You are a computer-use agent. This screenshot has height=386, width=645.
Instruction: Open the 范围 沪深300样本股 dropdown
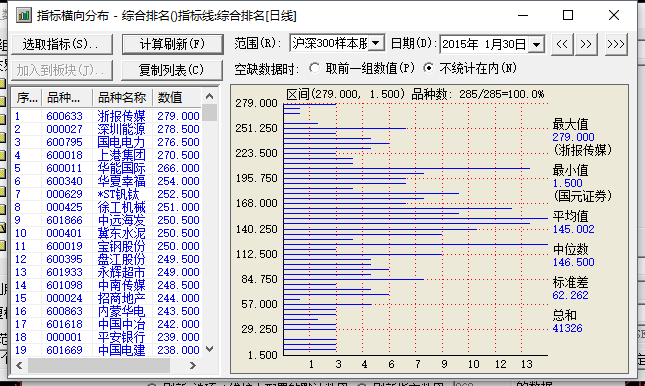click(376, 43)
